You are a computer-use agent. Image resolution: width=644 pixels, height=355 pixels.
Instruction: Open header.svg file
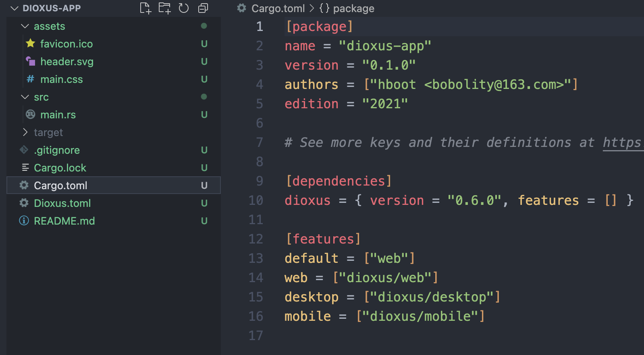coord(67,62)
